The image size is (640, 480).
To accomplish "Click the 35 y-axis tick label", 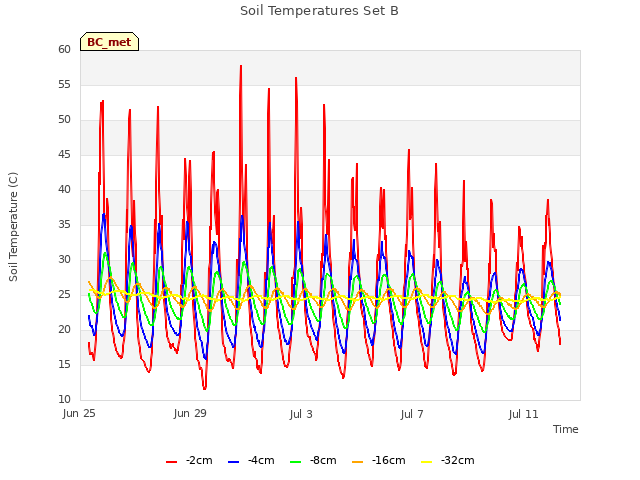I will 64,224.
